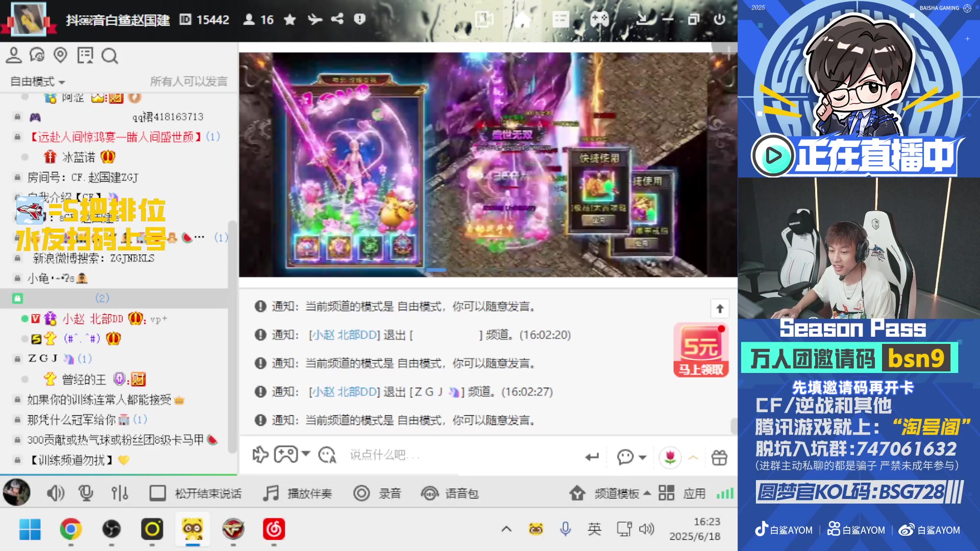Click the video camera icon in top toolbar
This screenshot has width=980, height=551.
tap(484, 19)
